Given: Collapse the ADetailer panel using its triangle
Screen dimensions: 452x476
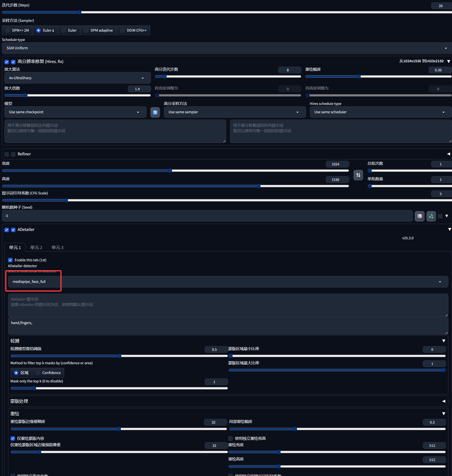Looking at the screenshot, I should coord(449,229).
